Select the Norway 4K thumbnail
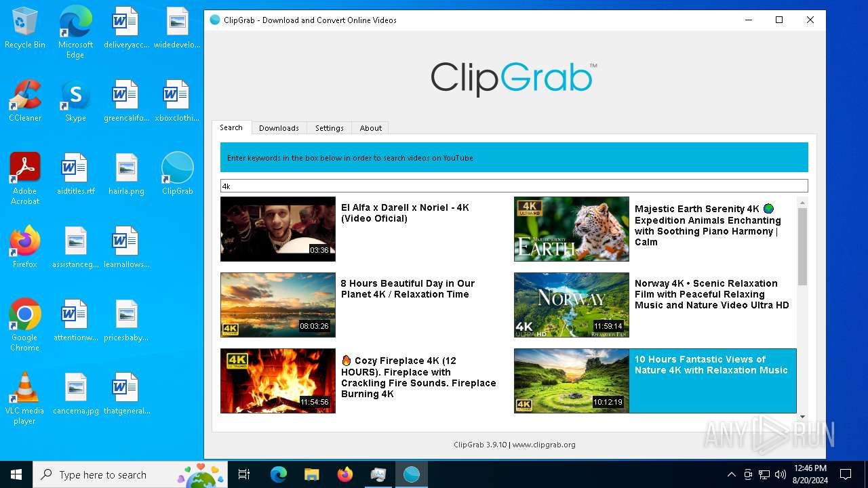868x488 pixels. pyautogui.click(x=572, y=305)
